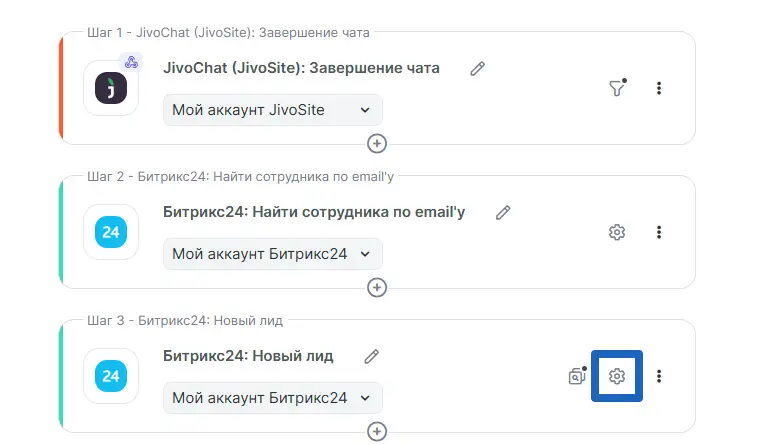Open the highlighted gear in step 3
The image size is (757, 445).
(x=617, y=376)
